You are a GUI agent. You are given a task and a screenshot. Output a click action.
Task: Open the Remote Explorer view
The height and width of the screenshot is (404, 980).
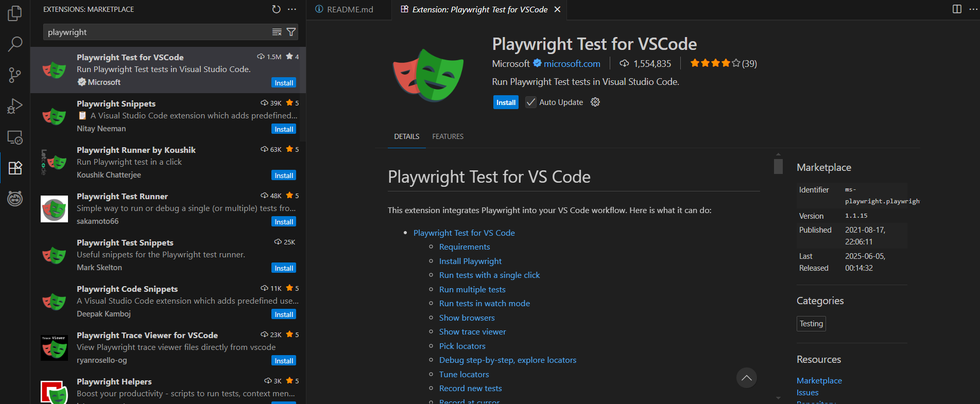(x=15, y=137)
